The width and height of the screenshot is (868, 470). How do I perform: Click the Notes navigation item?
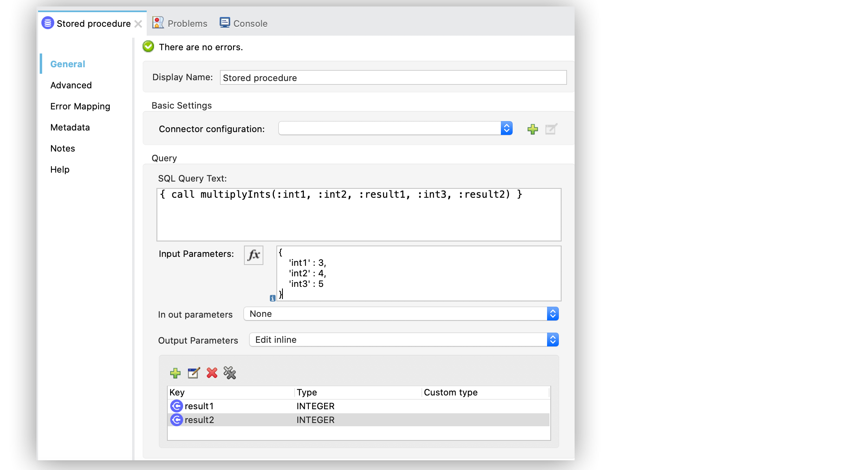click(x=62, y=149)
